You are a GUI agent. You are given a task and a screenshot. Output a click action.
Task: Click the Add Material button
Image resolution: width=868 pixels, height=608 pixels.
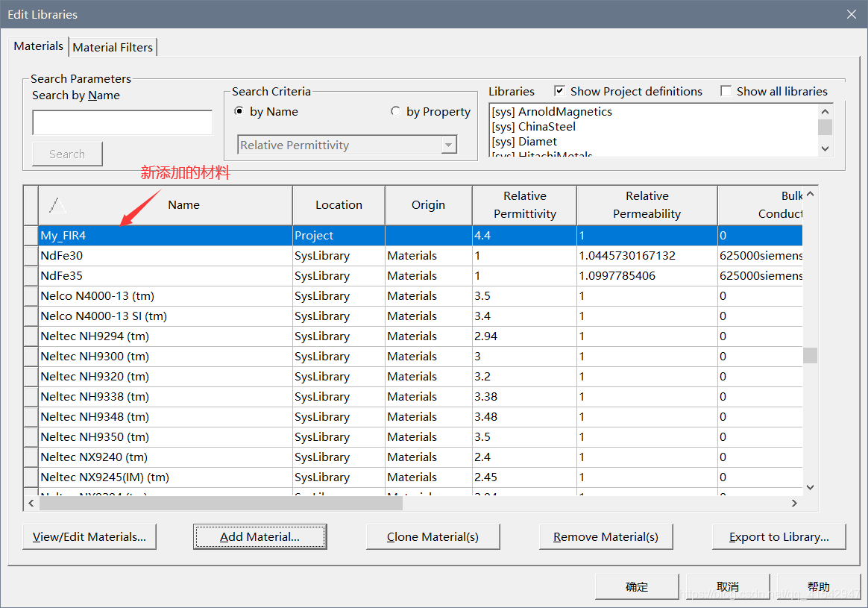pos(260,536)
